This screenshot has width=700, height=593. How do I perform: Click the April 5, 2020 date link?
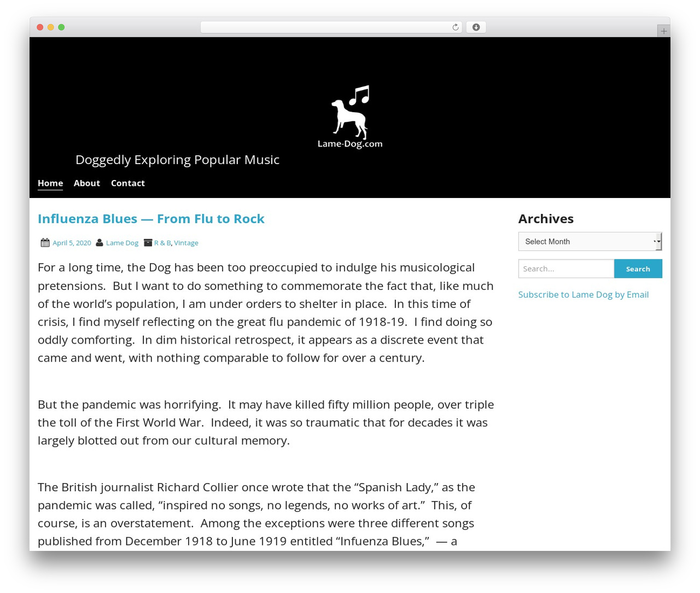[72, 243]
